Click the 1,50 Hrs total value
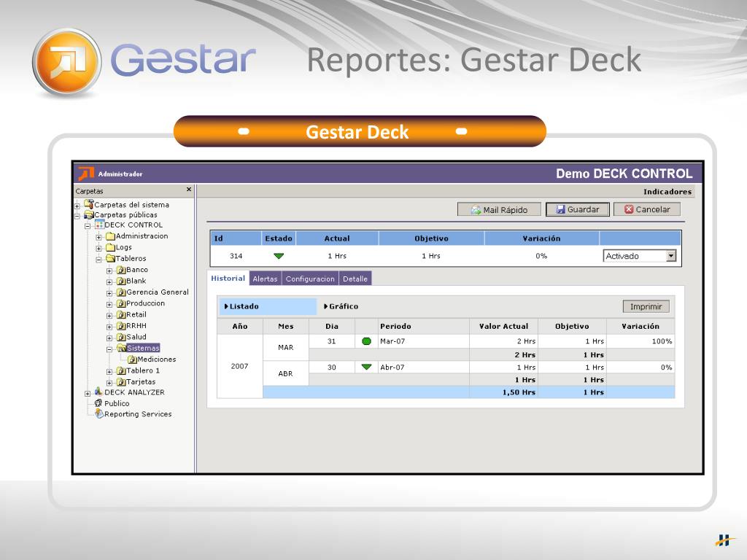The image size is (747, 560). [x=519, y=392]
